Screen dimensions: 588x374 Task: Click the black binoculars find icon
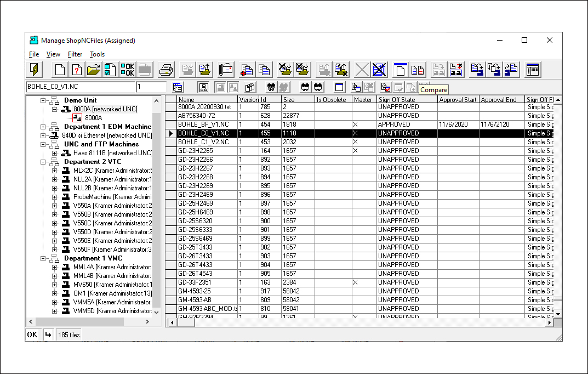tap(271, 87)
